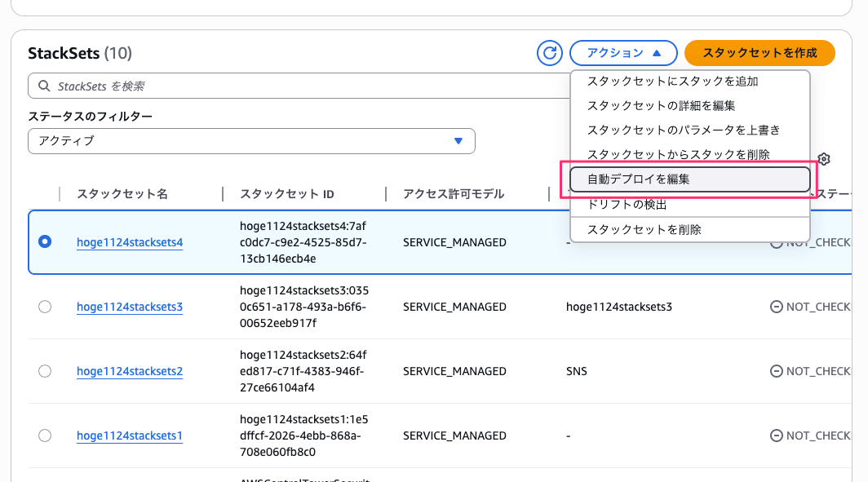868x482 pixels.
Task: Select the hoge1124stacksets2 radio button
Action: [x=45, y=371]
